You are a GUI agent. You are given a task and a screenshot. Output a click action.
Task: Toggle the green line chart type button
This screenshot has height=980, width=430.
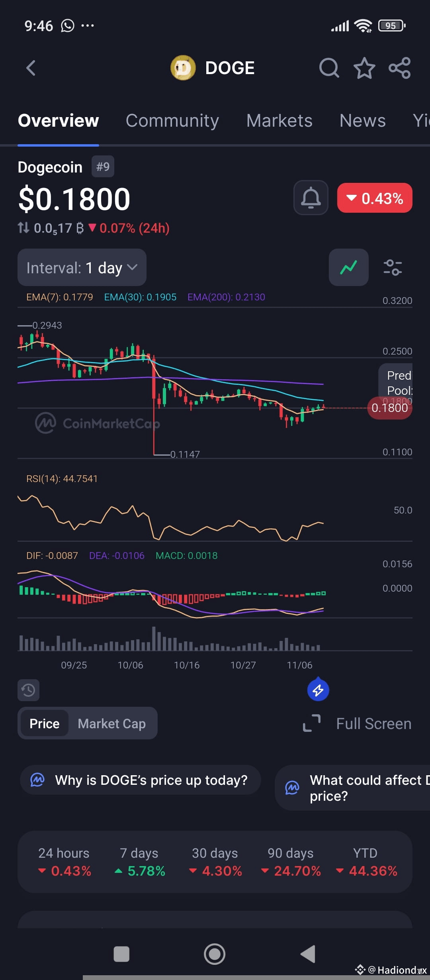point(349,267)
